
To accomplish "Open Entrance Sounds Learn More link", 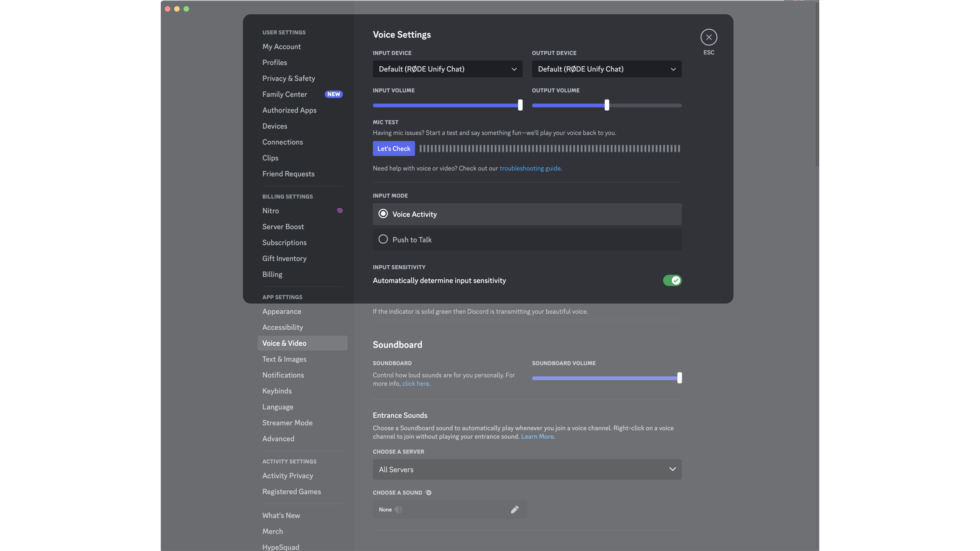I will coord(537,437).
